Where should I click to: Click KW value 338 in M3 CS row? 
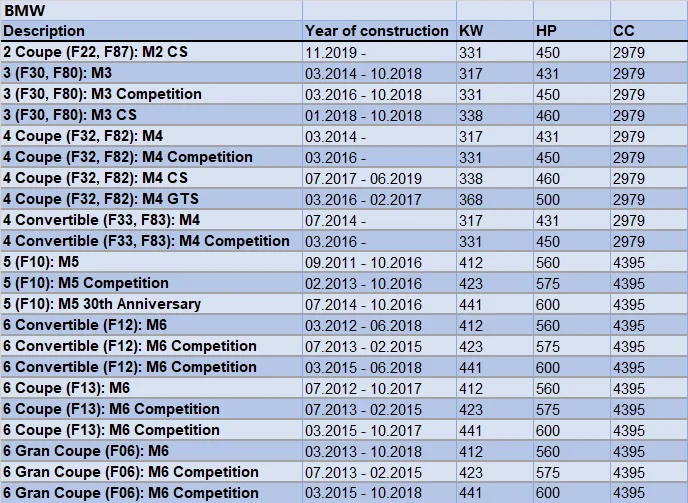click(494, 115)
